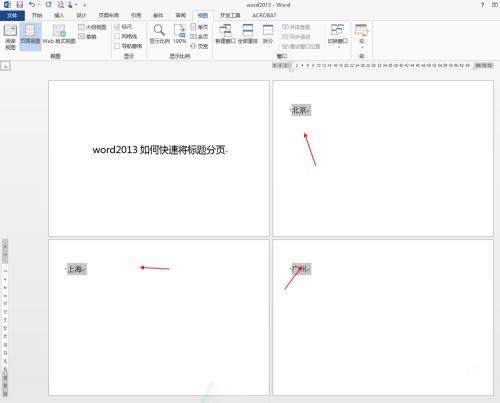Switch to the 插入 (Insert) tab

(59, 15)
